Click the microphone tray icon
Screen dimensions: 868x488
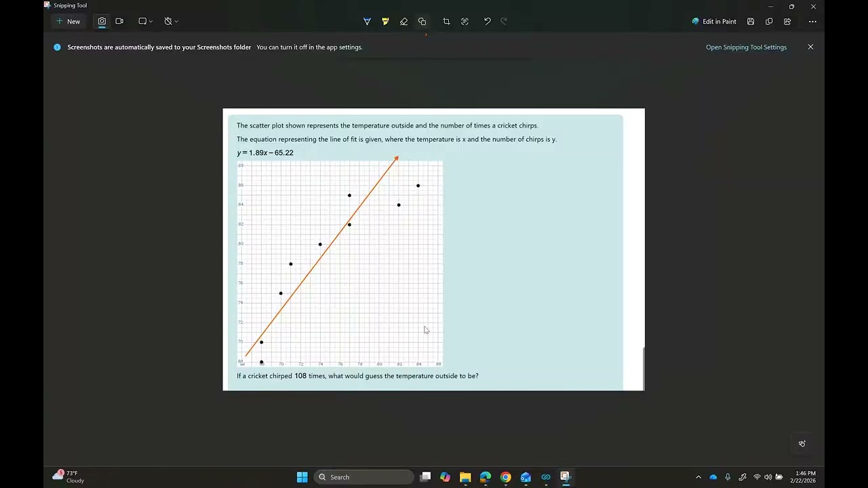728,477
